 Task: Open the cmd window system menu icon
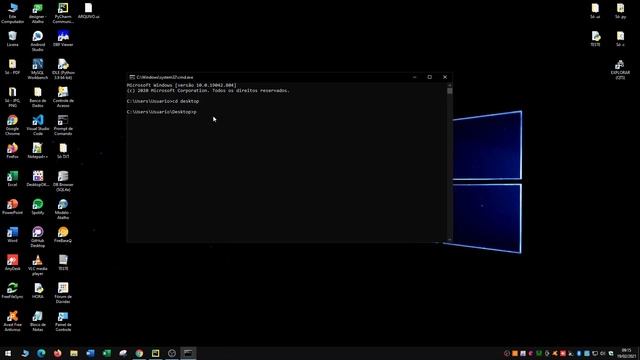[x=132, y=77]
